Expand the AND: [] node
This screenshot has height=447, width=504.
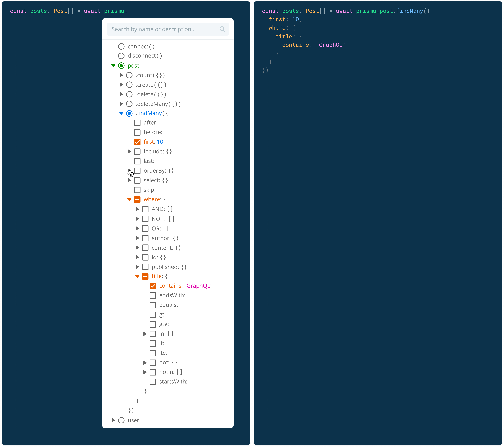[137, 209]
